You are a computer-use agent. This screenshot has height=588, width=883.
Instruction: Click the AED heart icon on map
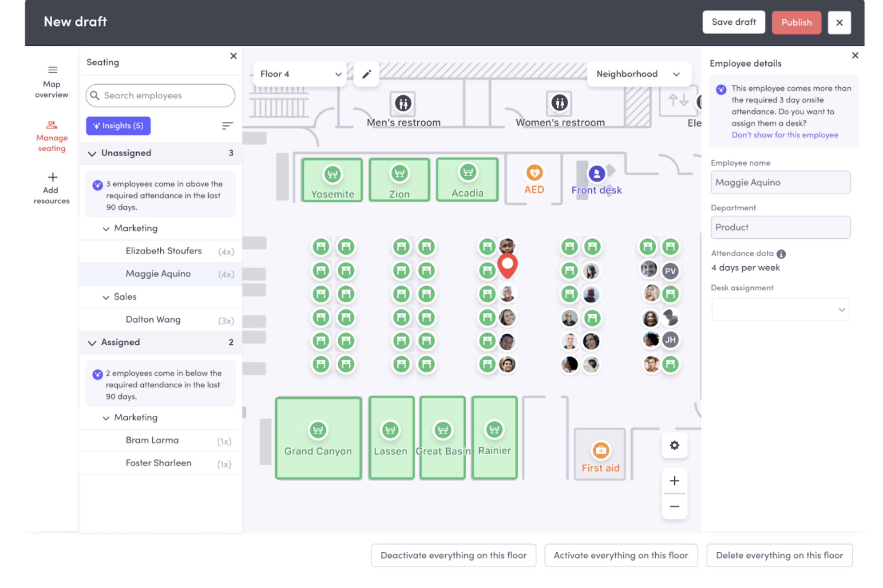point(534,173)
